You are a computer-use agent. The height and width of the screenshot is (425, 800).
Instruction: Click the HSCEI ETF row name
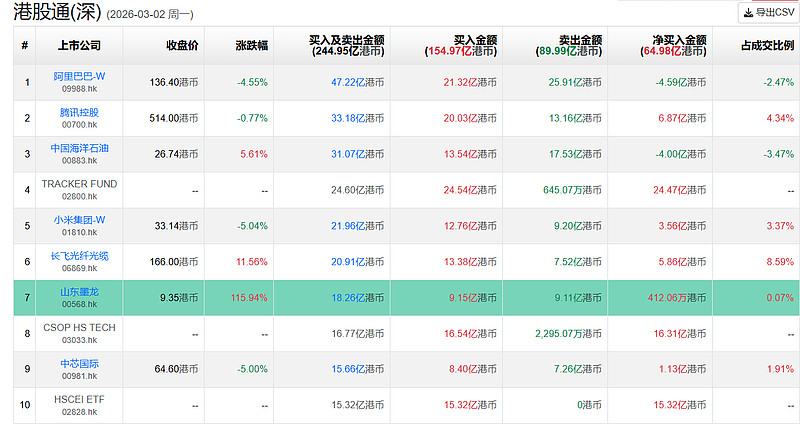[x=79, y=399]
